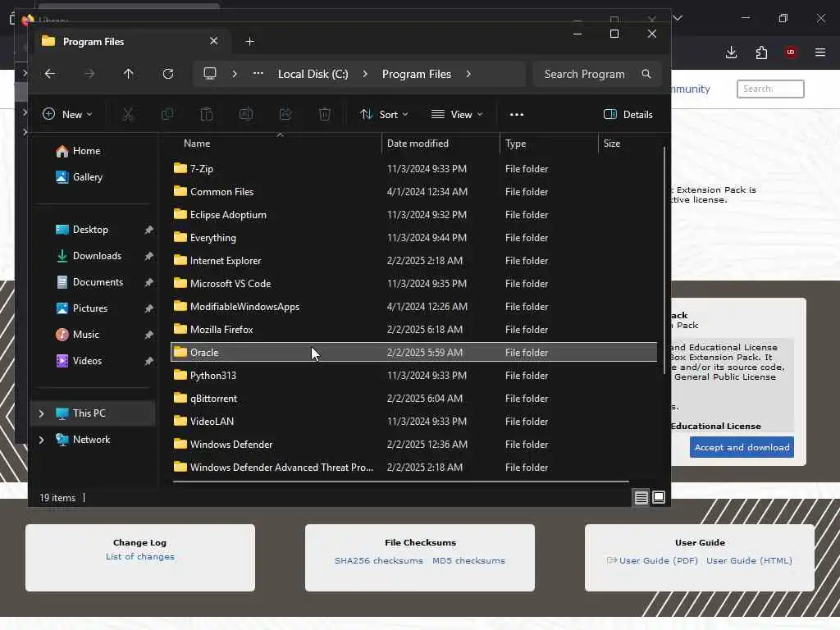Open browser Extensions puzzle icon
Viewport: 840px width, 630px height.
tap(761, 52)
